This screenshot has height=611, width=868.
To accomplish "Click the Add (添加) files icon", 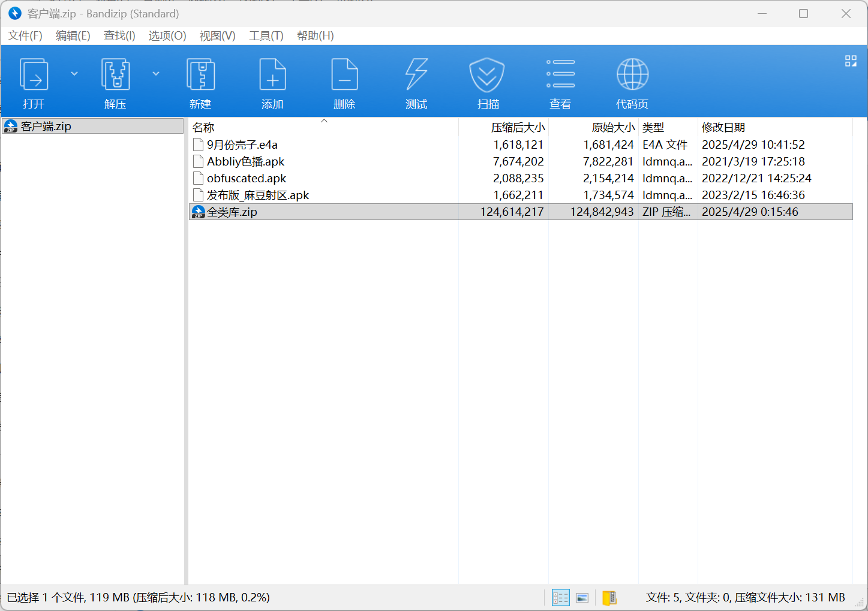I will [272, 76].
